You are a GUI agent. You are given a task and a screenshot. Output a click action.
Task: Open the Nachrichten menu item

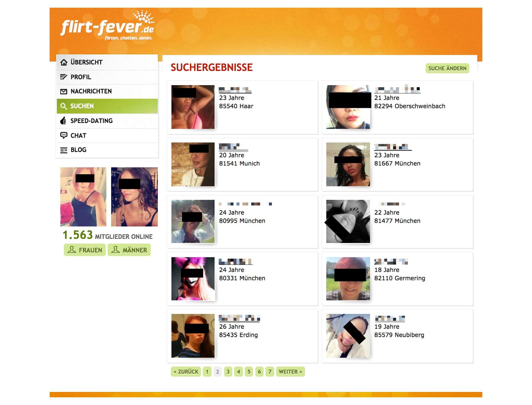tap(107, 91)
